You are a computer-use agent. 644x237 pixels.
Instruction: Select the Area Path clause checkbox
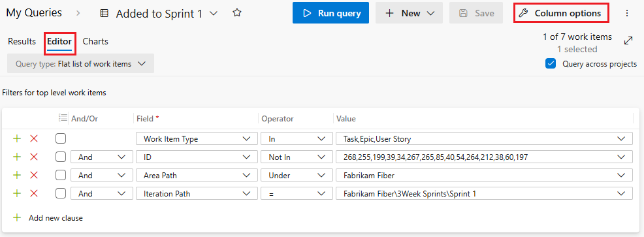pyautogui.click(x=60, y=176)
